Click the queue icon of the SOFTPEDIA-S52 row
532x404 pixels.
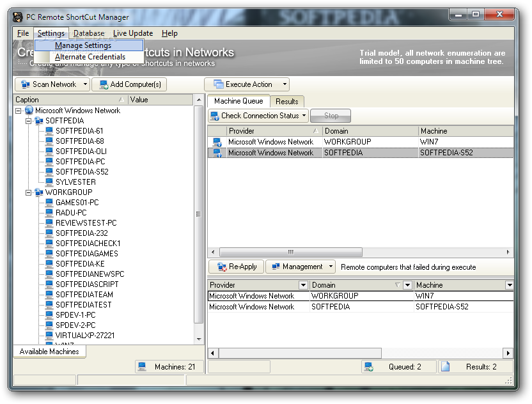(x=217, y=153)
